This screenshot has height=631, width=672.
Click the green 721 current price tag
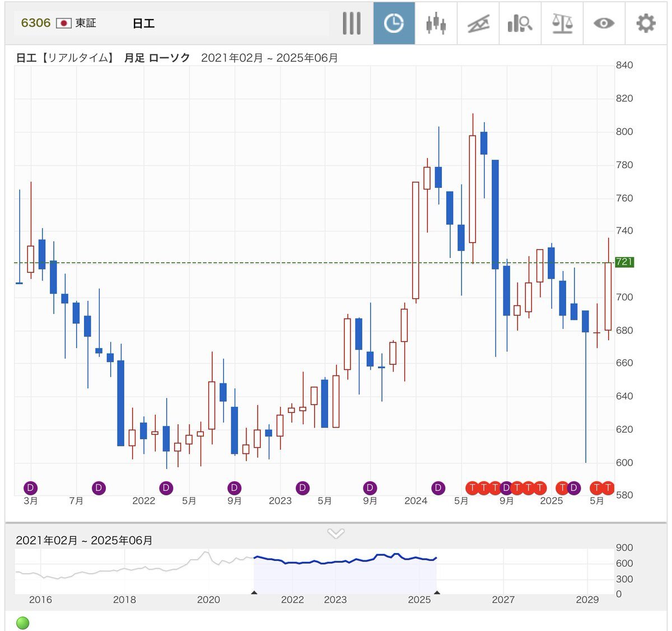pyautogui.click(x=624, y=262)
